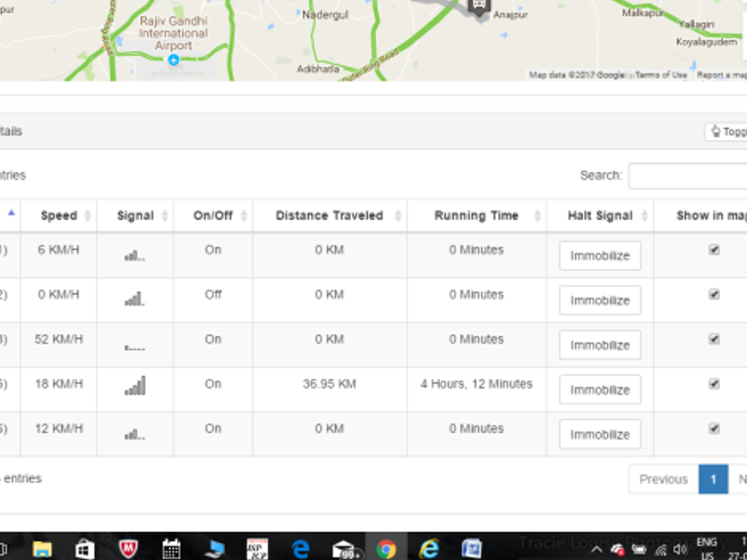This screenshot has width=747, height=560.
Task: Click the 6 KM/H speed cell
Action: pyautogui.click(x=59, y=249)
